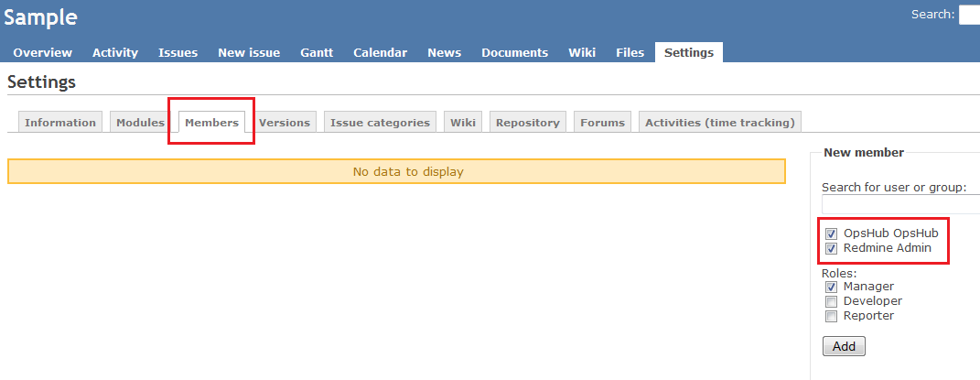980x380 pixels.
Task: Open the Activities (time tracking) tab
Action: [x=720, y=123]
